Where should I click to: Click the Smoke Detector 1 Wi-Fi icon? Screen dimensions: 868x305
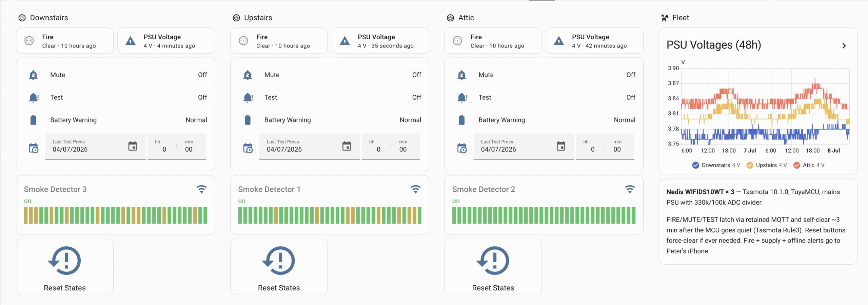coord(416,189)
